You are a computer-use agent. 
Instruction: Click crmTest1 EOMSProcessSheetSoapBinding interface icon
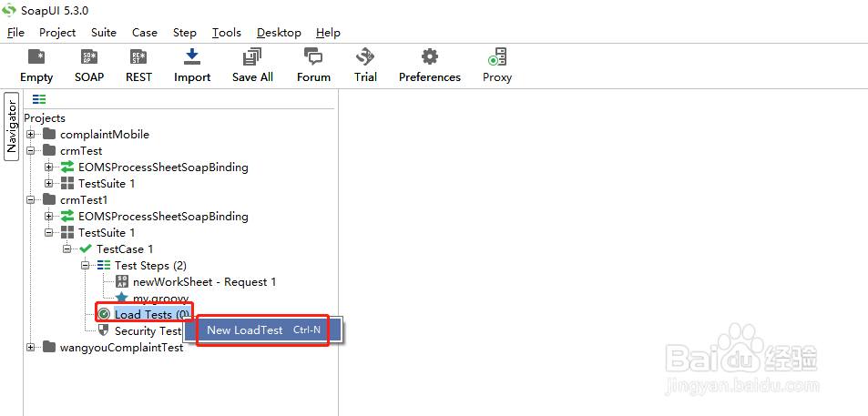click(67, 216)
